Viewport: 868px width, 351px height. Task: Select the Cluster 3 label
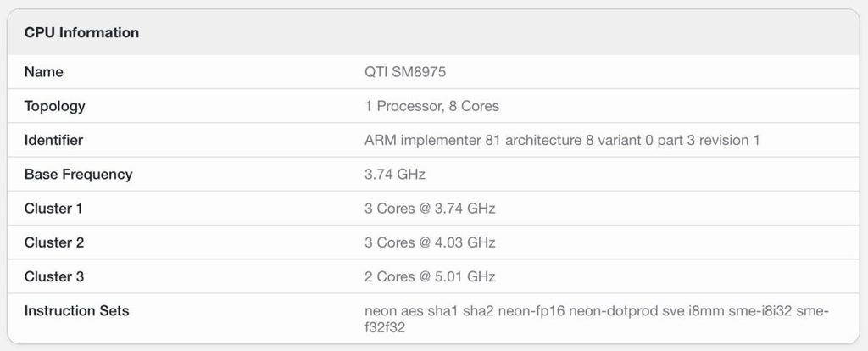point(54,276)
